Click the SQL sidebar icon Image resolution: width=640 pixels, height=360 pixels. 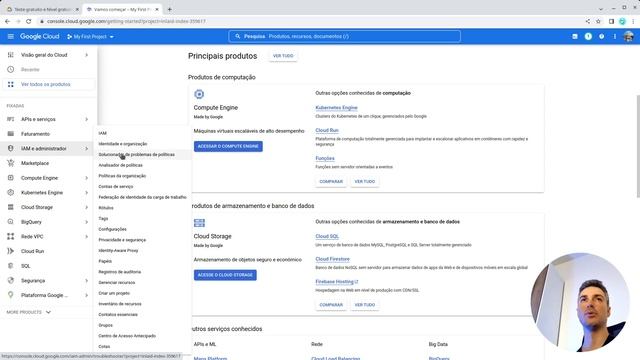point(11,266)
